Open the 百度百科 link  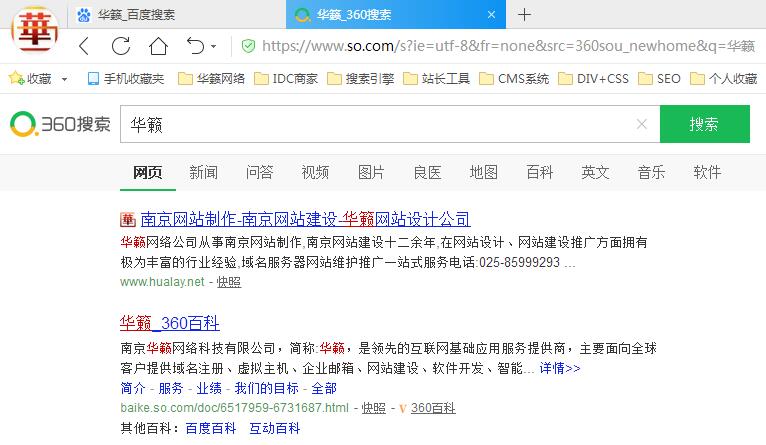[x=211, y=428]
